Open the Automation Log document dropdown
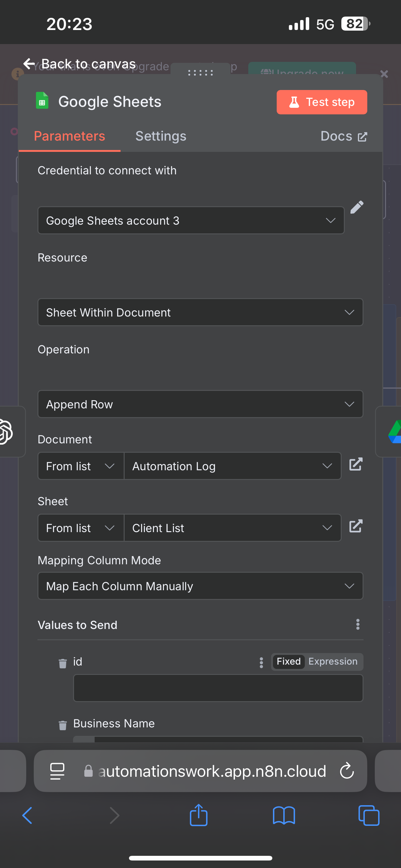 [232, 466]
